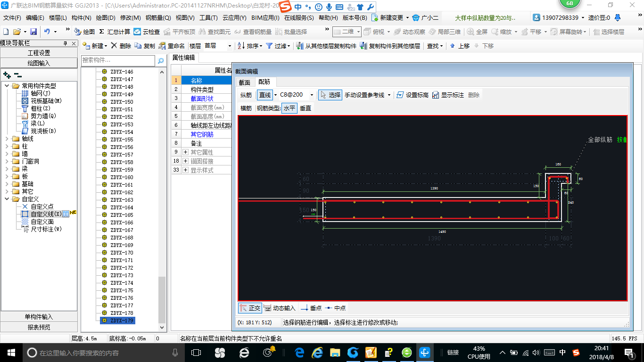Click the 搜索构件 search input
Screen dimensions: 644x362
click(118, 60)
